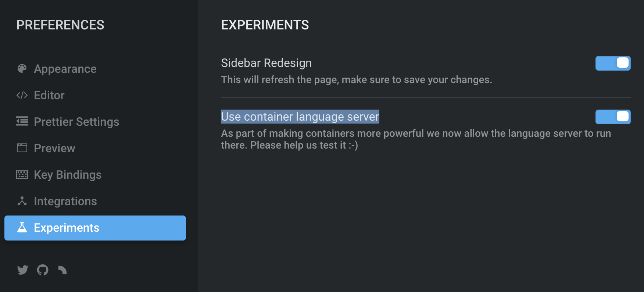
Task: Select the Integrations section
Action: (65, 201)
